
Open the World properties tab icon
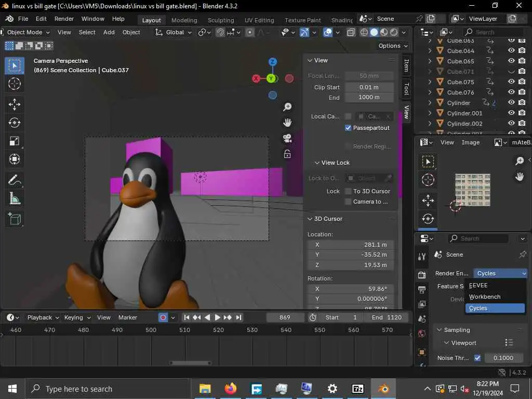click(422, 334)
